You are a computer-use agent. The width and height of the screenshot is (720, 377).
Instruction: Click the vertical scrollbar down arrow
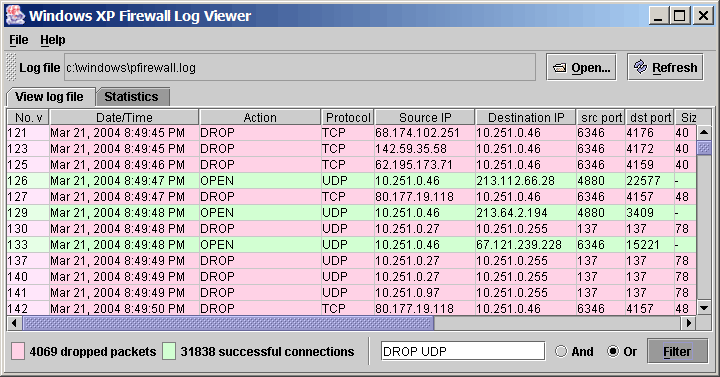point(704,308)
